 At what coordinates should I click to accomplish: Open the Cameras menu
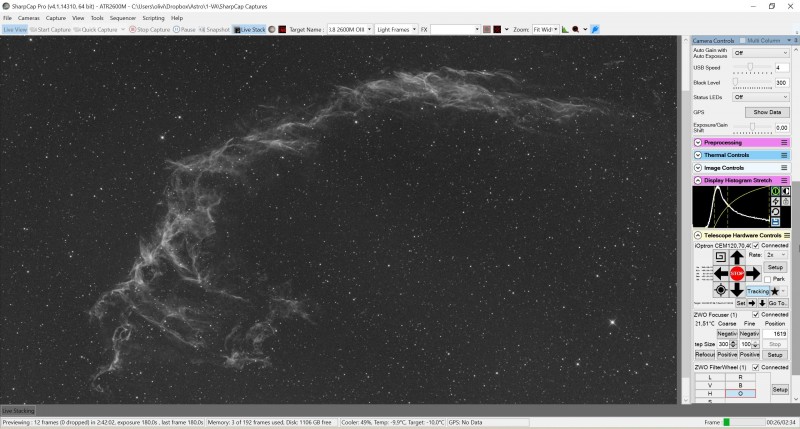click(29, 18)
